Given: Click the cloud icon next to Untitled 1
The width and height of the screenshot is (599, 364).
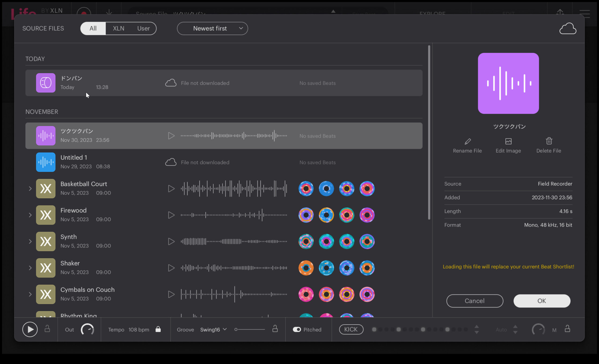Looking at the screenshot, I should [171, 162].
